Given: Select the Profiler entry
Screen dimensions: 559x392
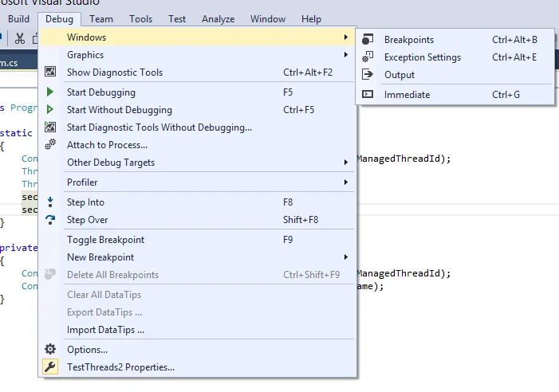Looking at the screenshot, I should click(x=197, y=182).
